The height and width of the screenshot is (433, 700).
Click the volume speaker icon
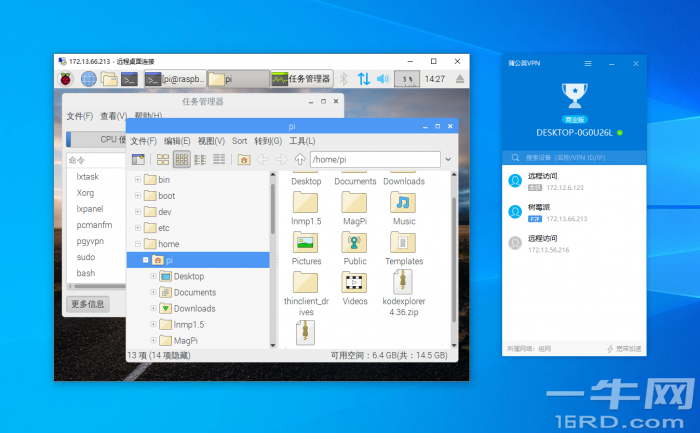pyautogui.click(x=383, y=79)
